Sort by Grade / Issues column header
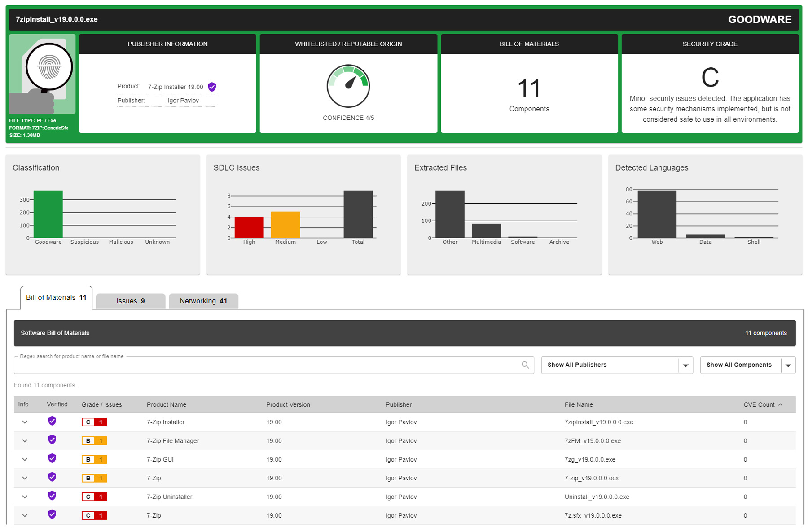The width and height of the screenshot is (808, 532). pos(102,405)
